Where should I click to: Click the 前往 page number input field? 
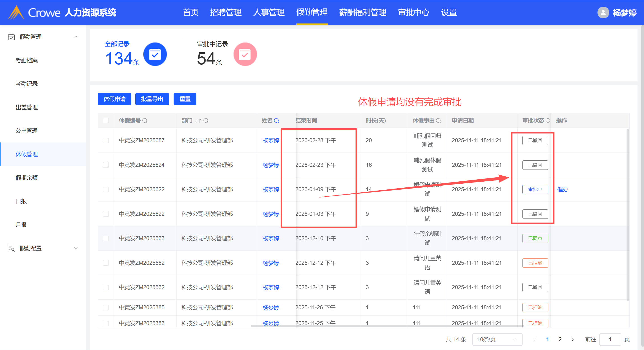point(610,339)
